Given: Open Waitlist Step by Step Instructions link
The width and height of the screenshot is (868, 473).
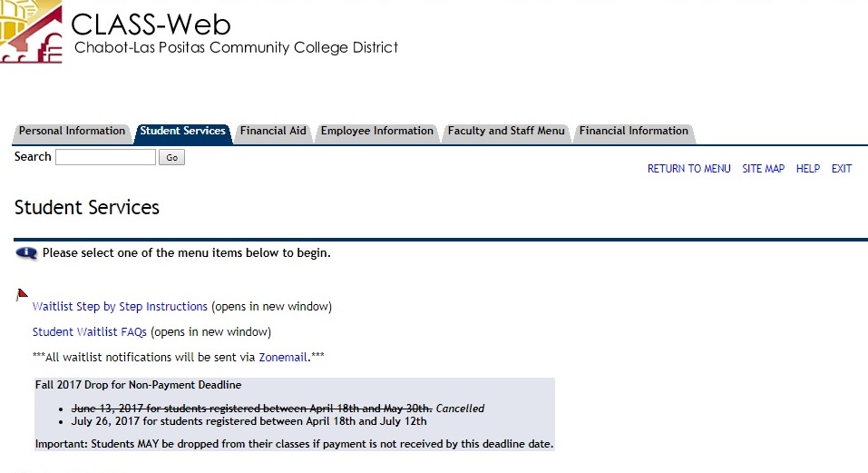Looking at the screenshot, I should tap(120, 306).
